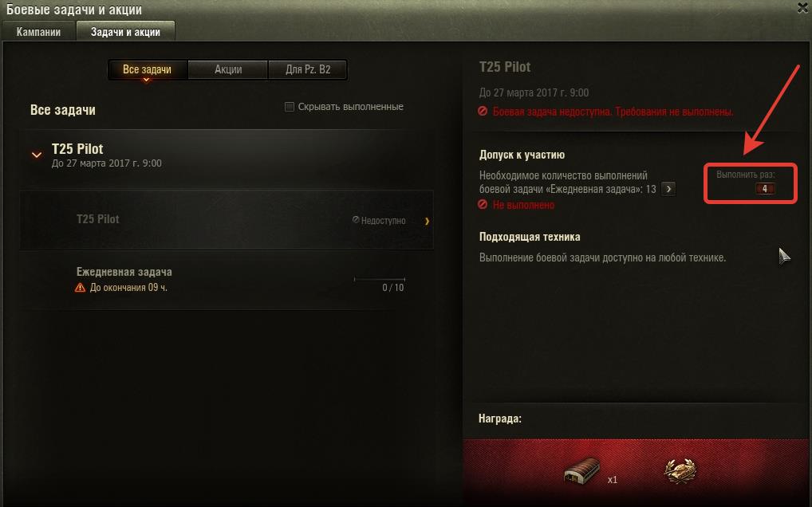Filter tasks by Акции

(x=228, y=69)
